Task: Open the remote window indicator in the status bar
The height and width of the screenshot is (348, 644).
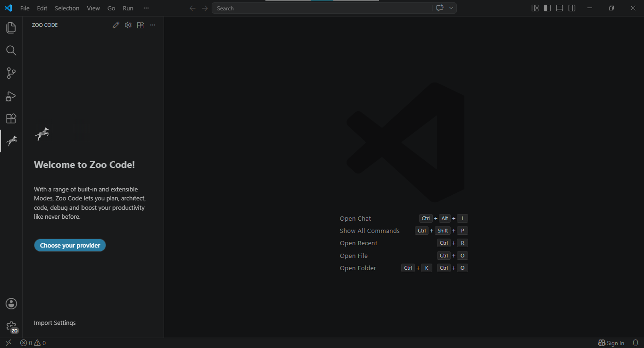Action: click(8, 343)
